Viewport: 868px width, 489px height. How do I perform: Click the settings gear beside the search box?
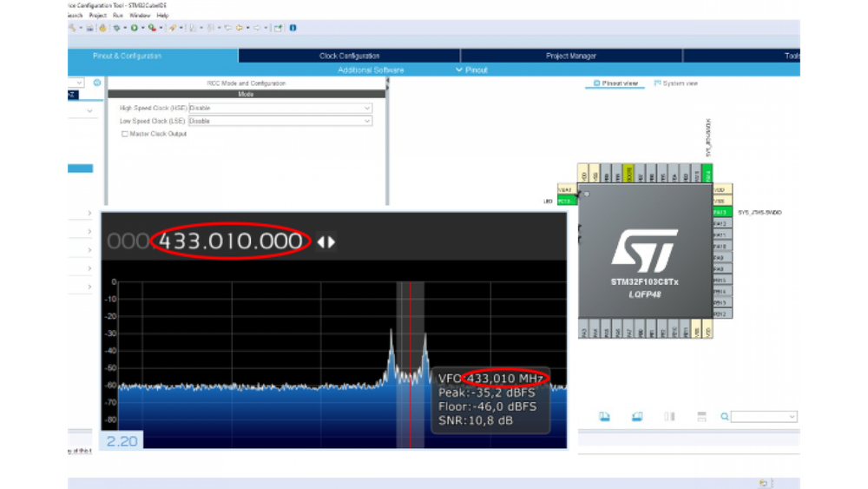97,83
